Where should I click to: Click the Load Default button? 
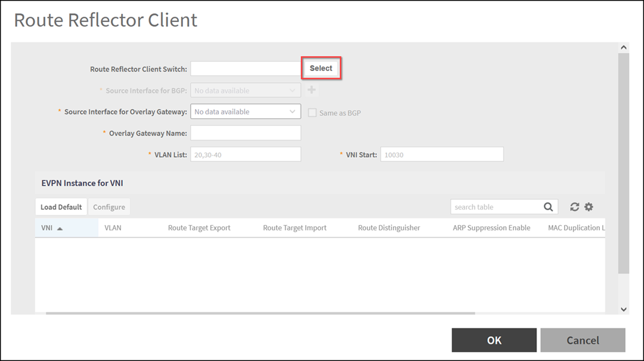pos(61,207)
